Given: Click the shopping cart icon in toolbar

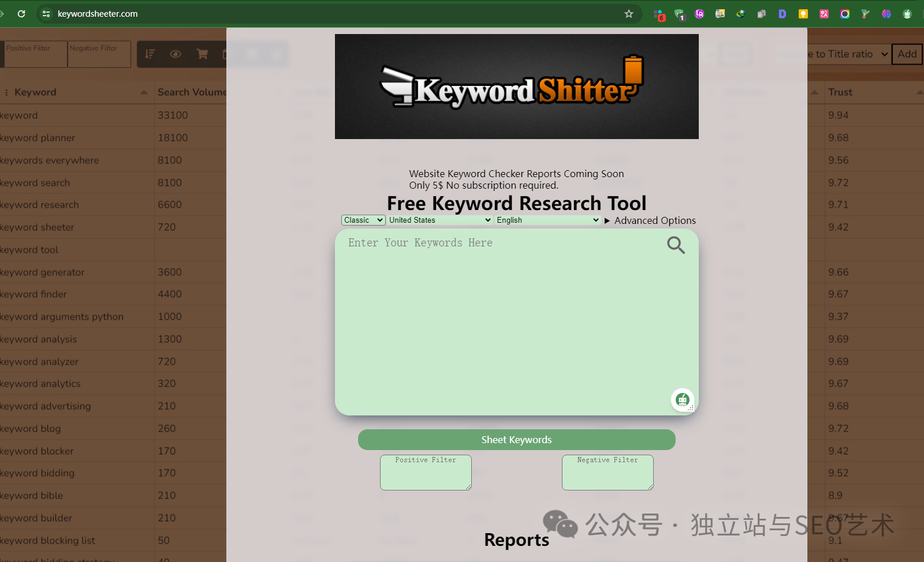Looking at the screenshot, I should click(x=202, y=54).
